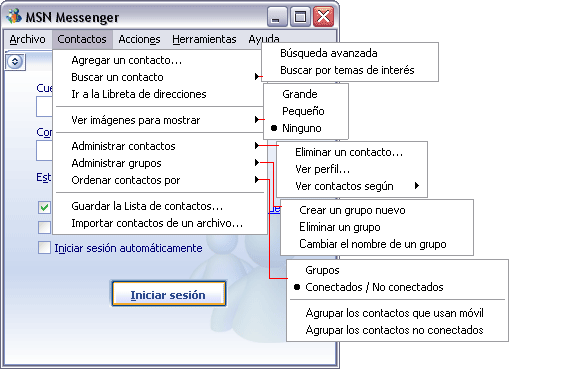Open the Herramientas menu
This screenshot has width=566, height=369.
[204, 39]
